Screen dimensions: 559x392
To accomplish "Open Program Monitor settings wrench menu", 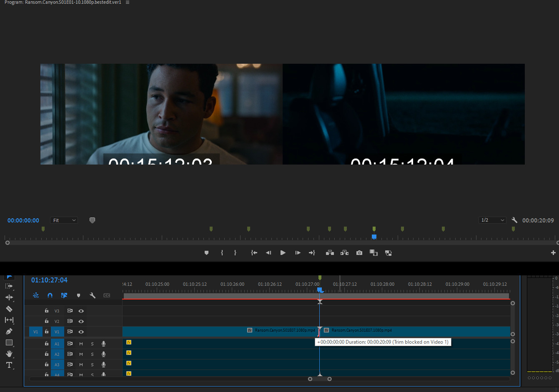I will point(514,220).
